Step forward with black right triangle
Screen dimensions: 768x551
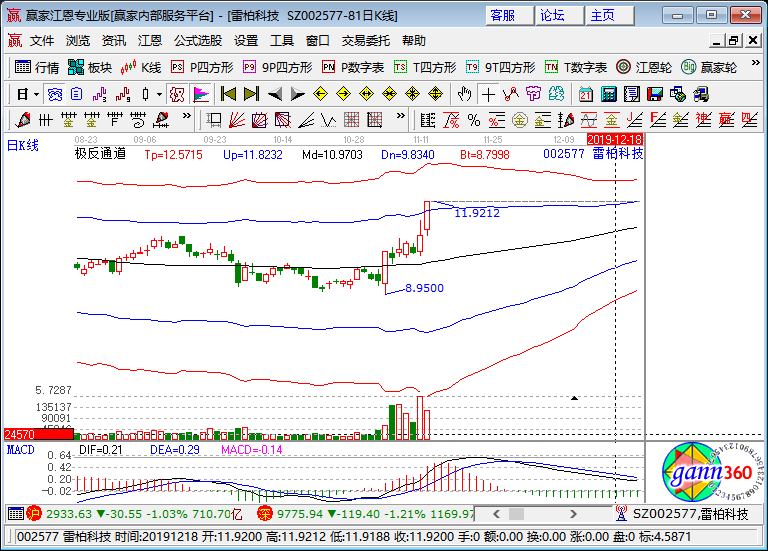click(297, 94)
